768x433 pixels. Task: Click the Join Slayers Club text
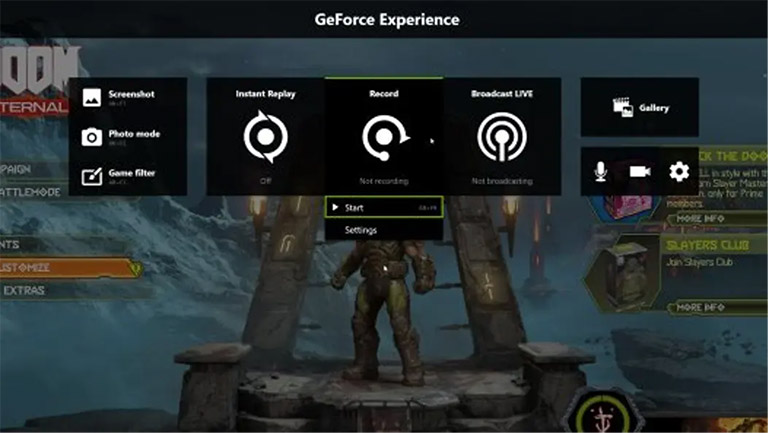pyautogui.click(x=699, y=263)
